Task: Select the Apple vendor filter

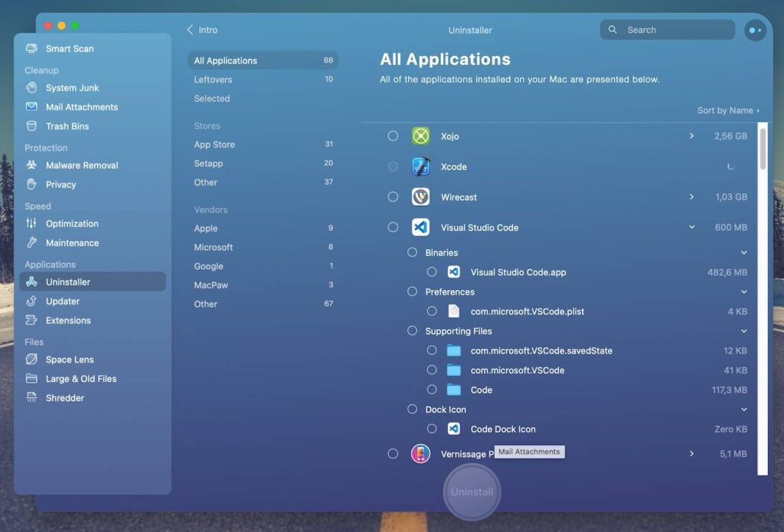Action: [263, 228]
